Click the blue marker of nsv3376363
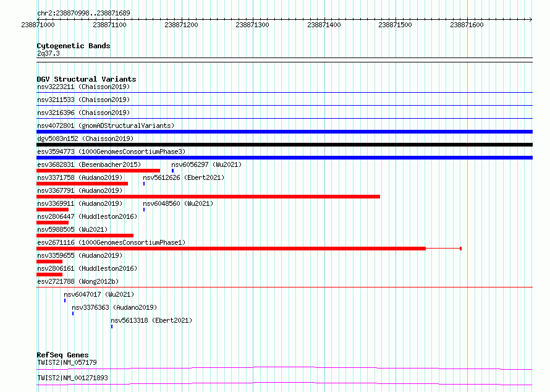Image resolution: width=550 pixels, height=392 pixels. point(73,313)
